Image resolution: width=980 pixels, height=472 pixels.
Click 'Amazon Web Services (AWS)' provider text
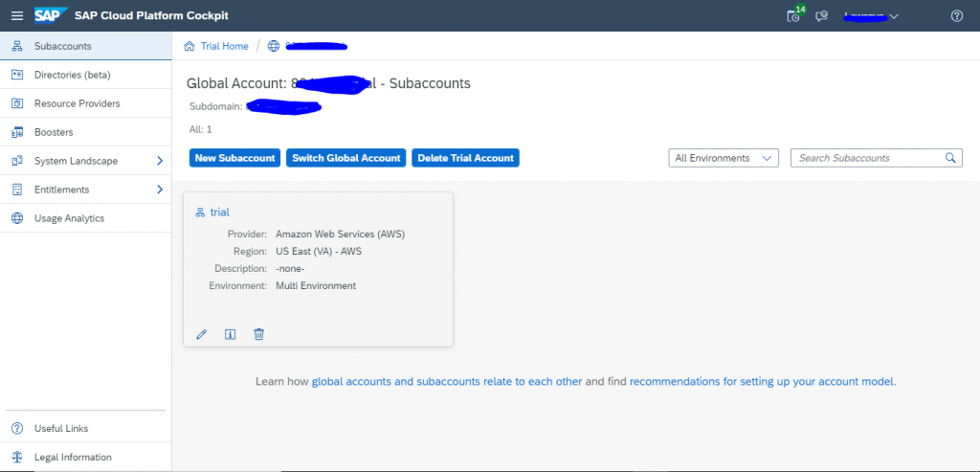point(341,235)
